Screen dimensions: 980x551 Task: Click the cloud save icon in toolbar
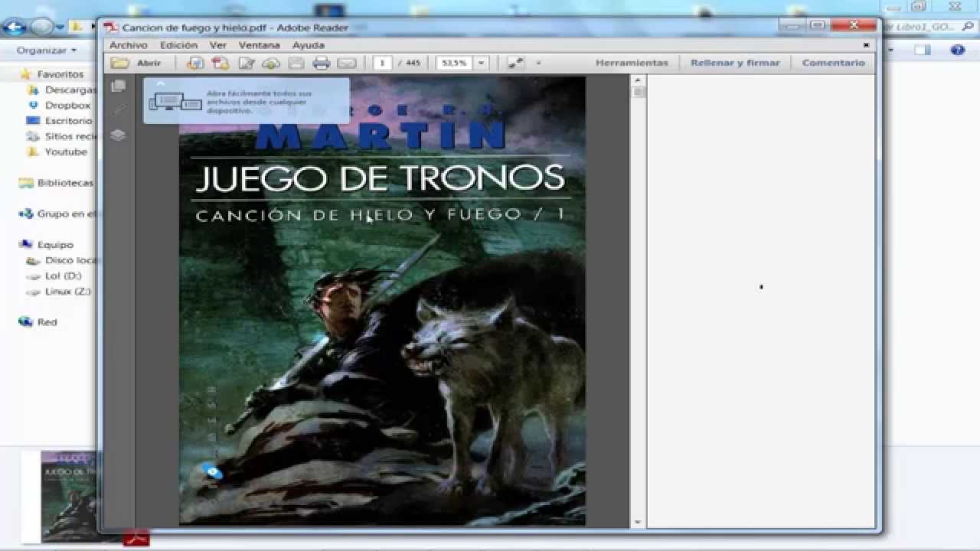pos(271,63)
